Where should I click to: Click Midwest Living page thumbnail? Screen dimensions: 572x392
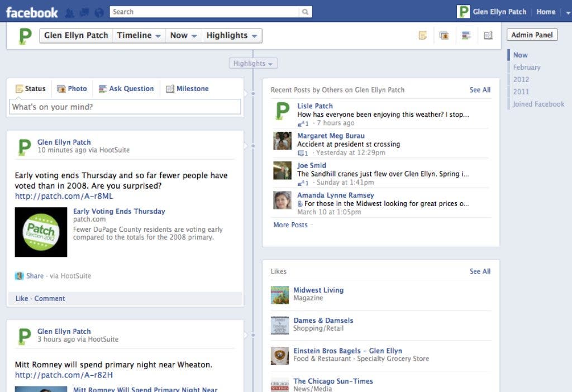(x=280, y=295)
